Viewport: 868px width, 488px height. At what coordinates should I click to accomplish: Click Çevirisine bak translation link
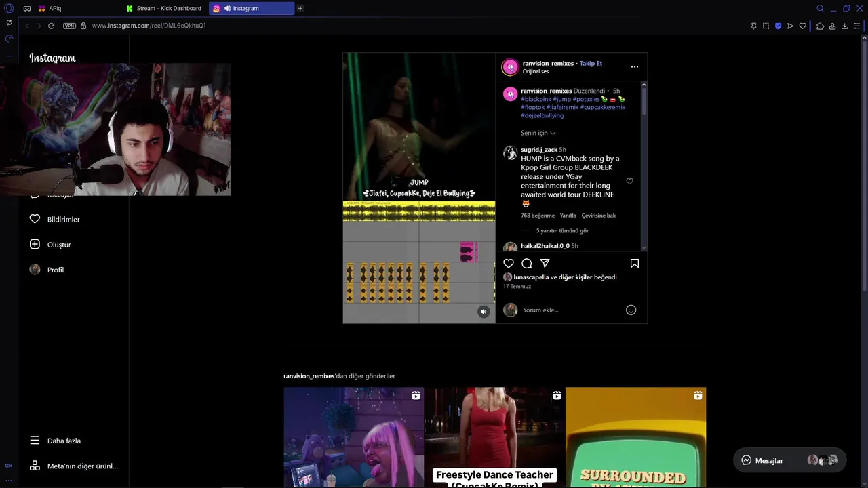click(599, 216)
